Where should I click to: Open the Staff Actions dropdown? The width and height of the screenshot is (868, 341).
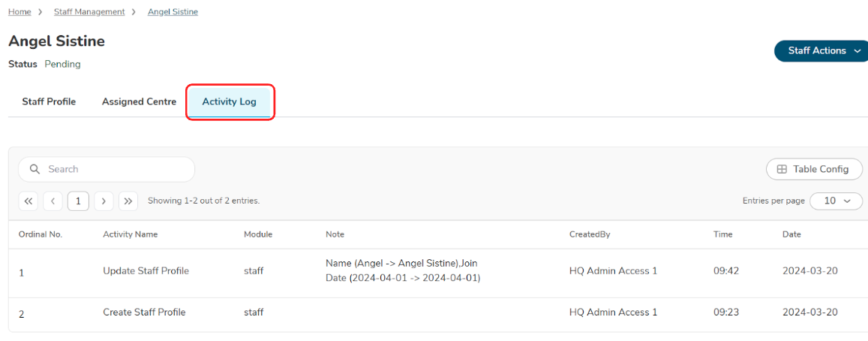(x=821, y=51)
